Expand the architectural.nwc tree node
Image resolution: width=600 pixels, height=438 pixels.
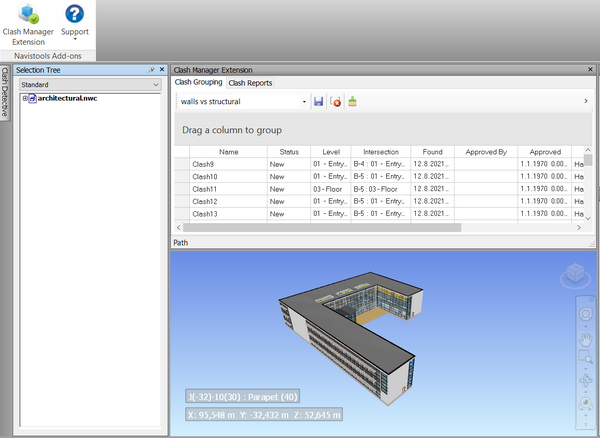click(x=24, y=99)
